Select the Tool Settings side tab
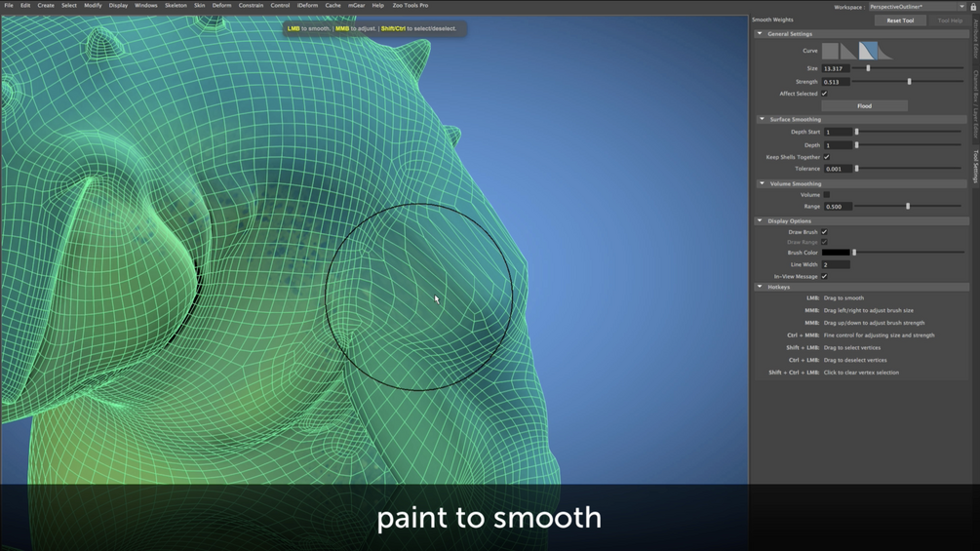 point(975,166)
